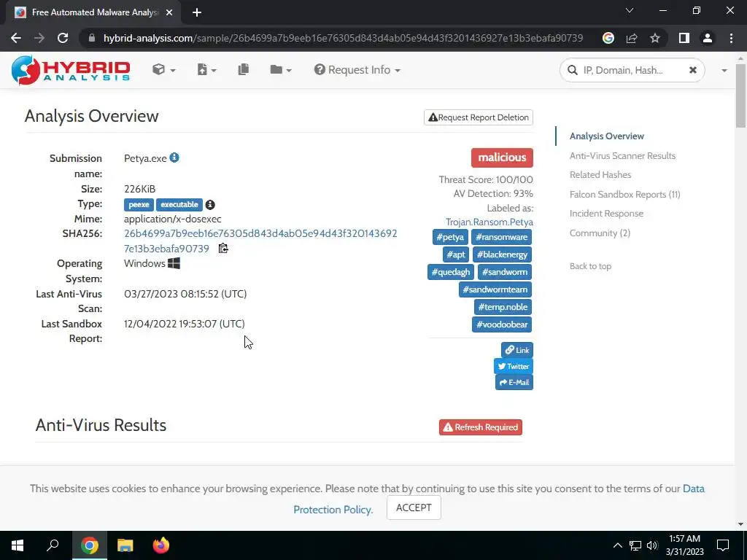
Task: Select the #voodoobear tag
Action: point(502,324)
